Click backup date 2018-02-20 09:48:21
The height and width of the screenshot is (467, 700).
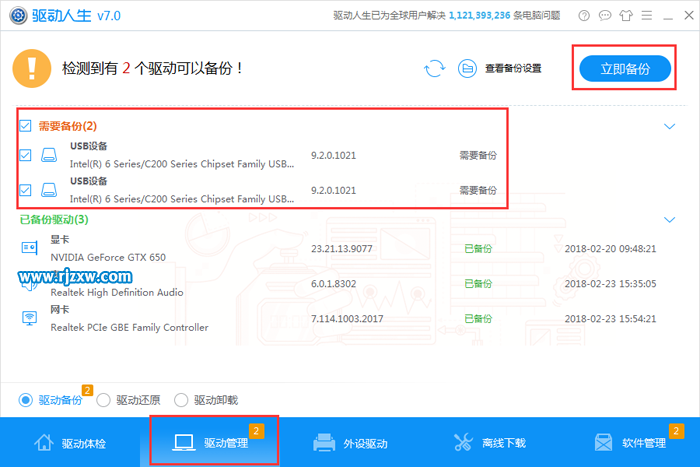610,249
